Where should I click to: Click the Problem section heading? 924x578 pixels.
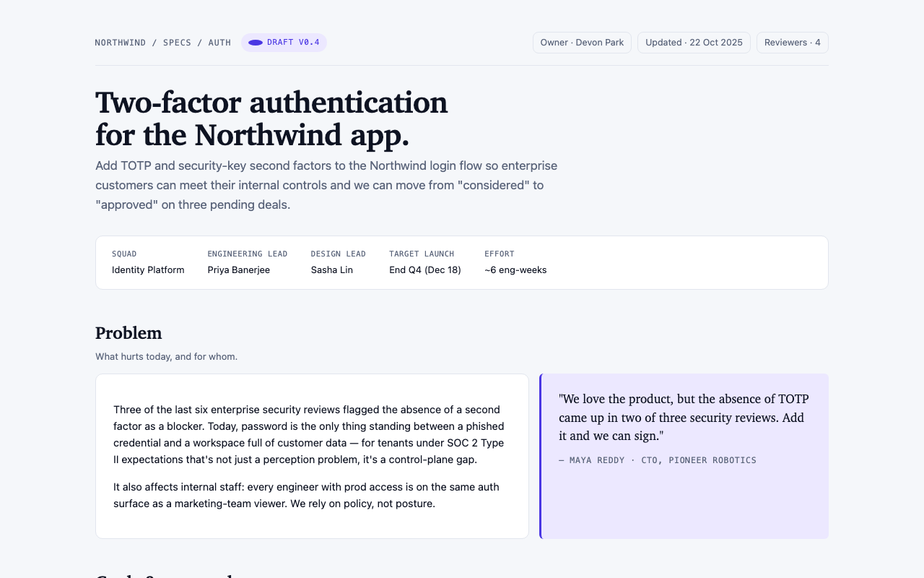click(128, 333)
